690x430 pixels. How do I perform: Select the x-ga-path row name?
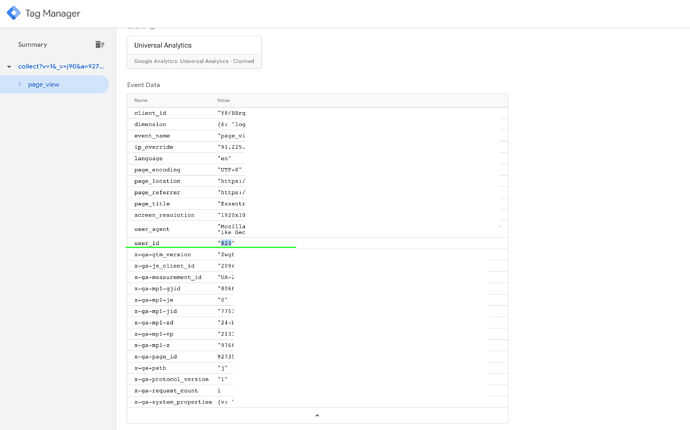coord(150,368)
